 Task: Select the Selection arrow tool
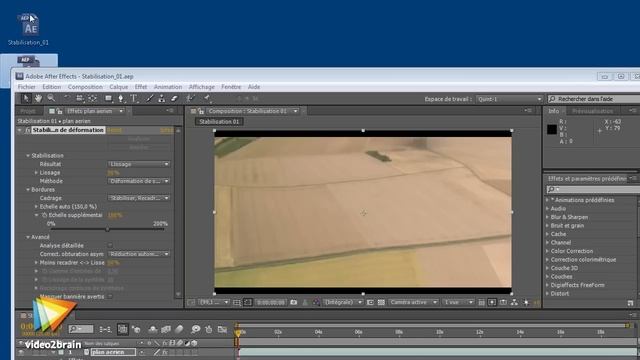(25, 98)
